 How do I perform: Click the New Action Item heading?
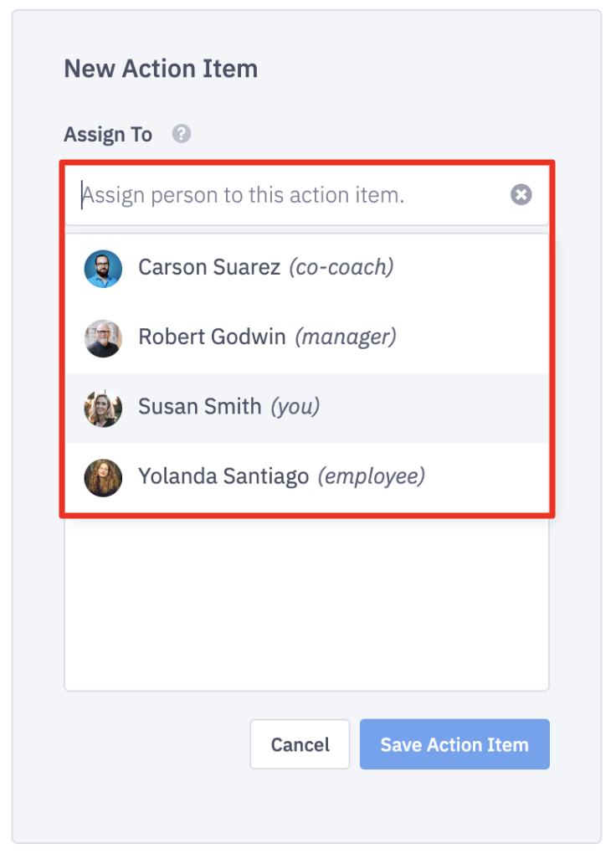click(x=161, y=69)
